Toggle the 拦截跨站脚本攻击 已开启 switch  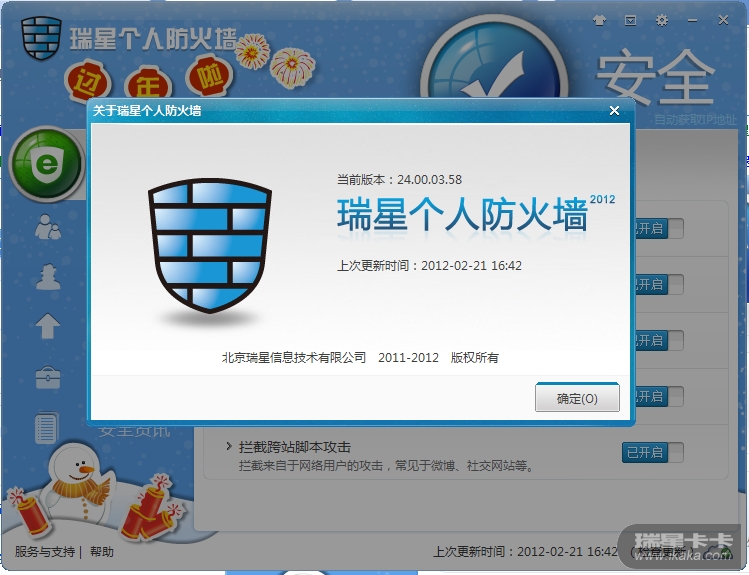point(653,452)
